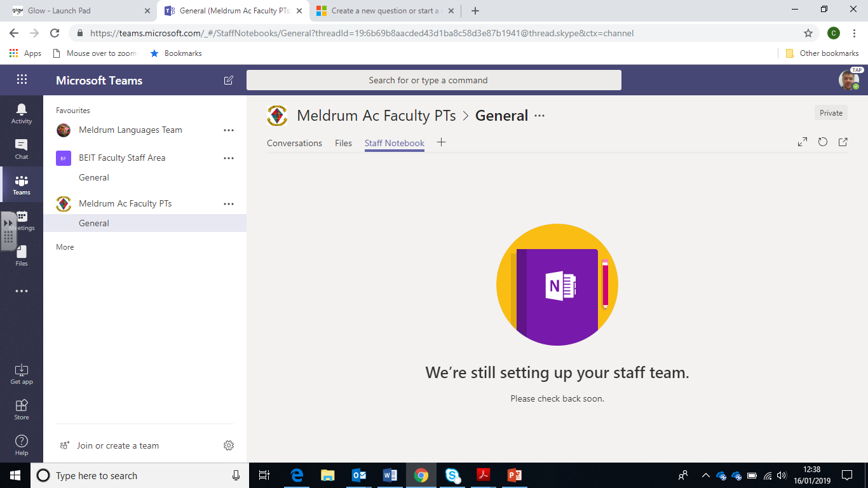
Task: Open the Store in left rail
Action: coord(22,409)
